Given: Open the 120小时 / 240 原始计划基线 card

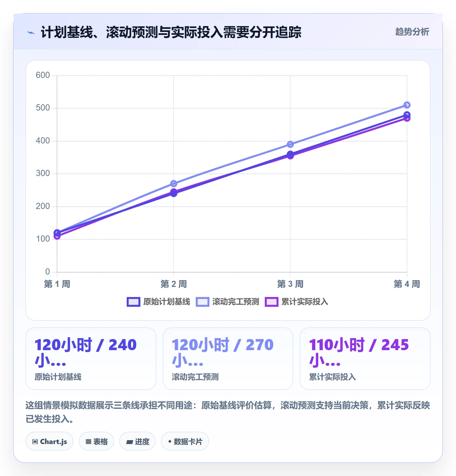Looking at the screenshot, I should (91, 359).
